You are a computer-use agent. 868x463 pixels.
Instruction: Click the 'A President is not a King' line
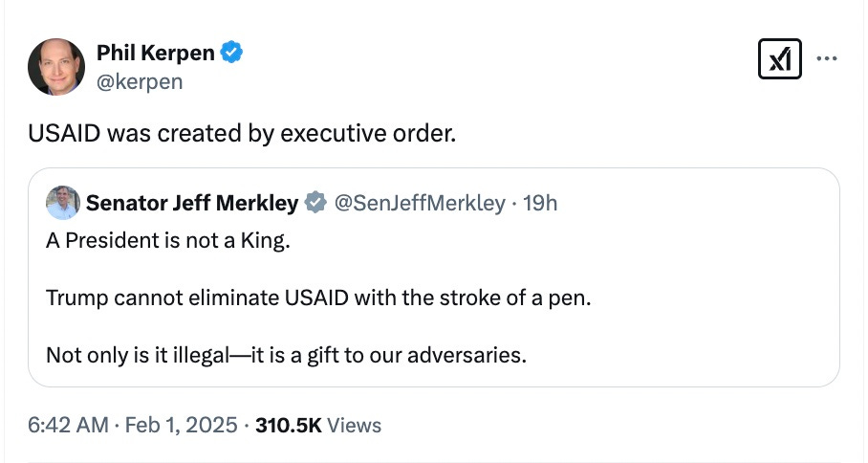pyautogui.click(x=167, y=240)
